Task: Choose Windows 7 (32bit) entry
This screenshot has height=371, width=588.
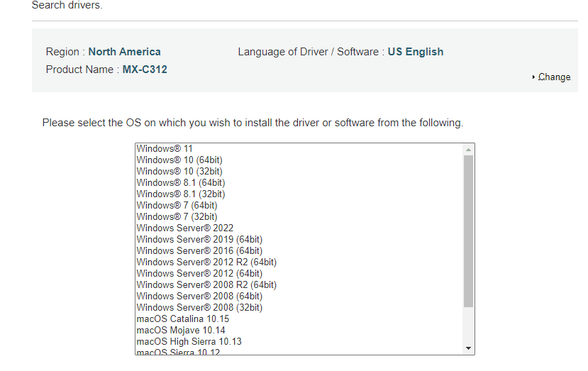Action: point(177,217)
